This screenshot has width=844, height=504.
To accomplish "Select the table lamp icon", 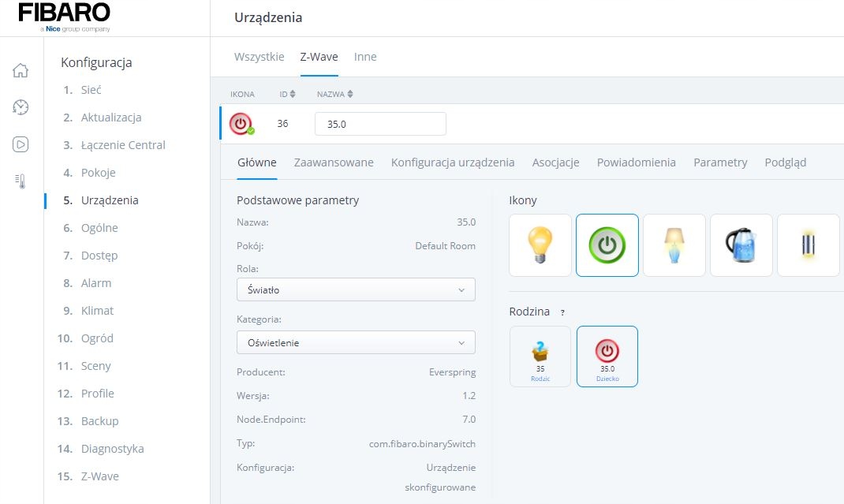I will (674, 245).
